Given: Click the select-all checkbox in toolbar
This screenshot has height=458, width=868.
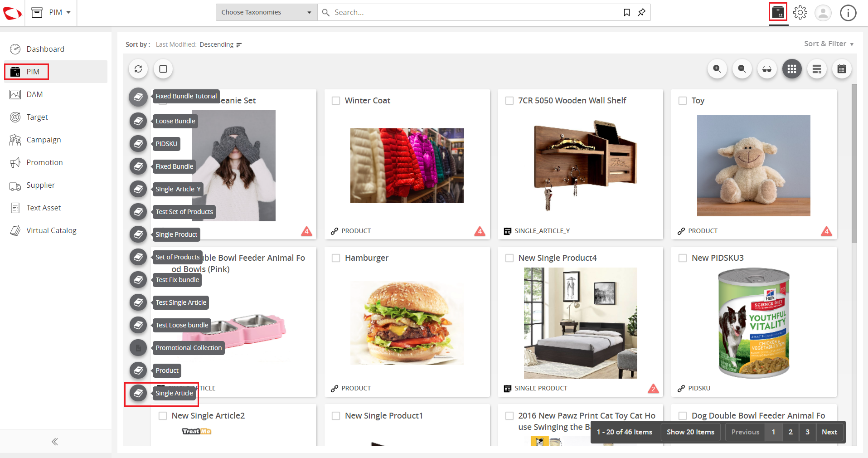Looking at the screenshot, I should 163,69.
